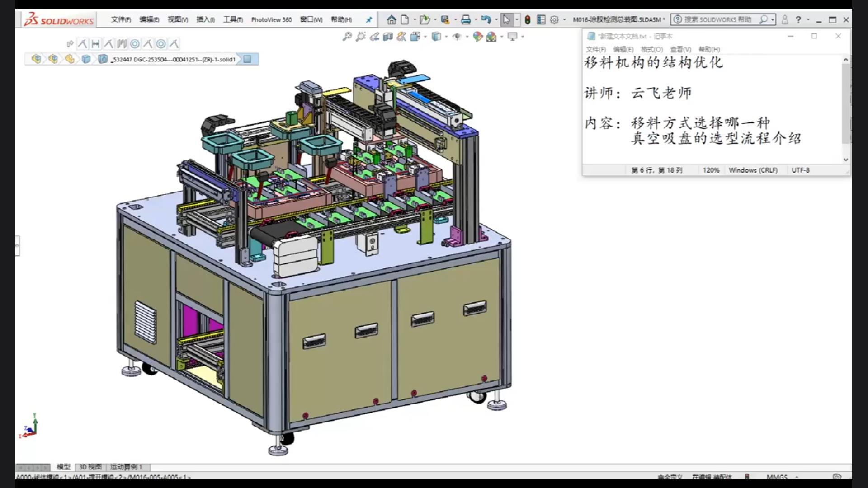Open View Orientation cube icon
This screenshot has width=868, height=488.
click(415, 37)
